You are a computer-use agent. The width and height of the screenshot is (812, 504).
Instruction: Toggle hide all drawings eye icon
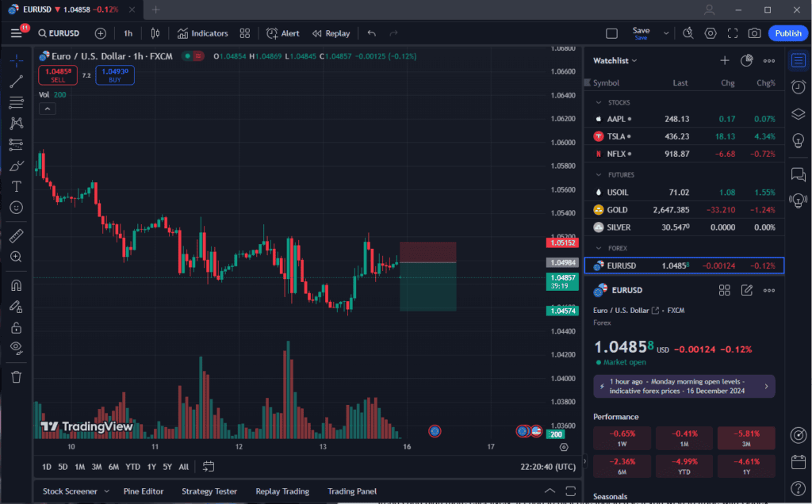tap(16, 347)
